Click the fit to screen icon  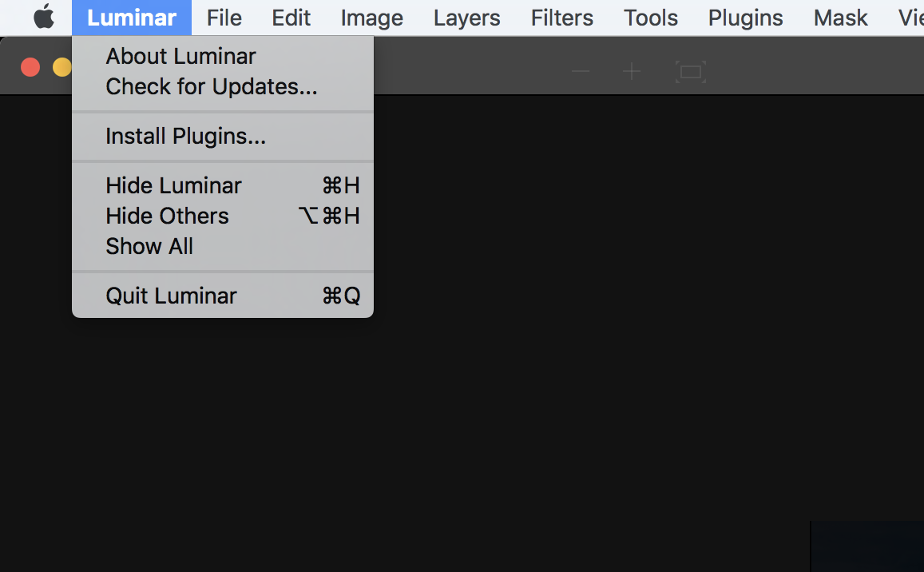point(690,72)
